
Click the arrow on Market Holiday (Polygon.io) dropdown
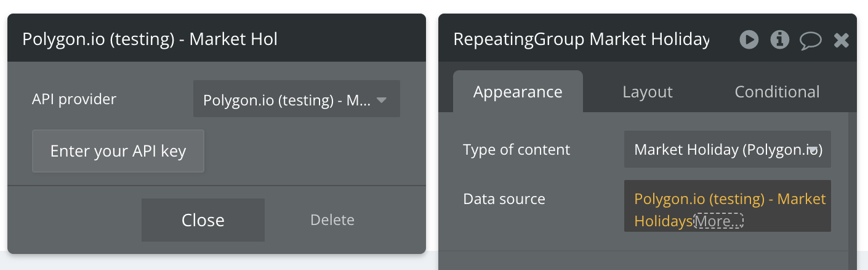tap(814, 149)
